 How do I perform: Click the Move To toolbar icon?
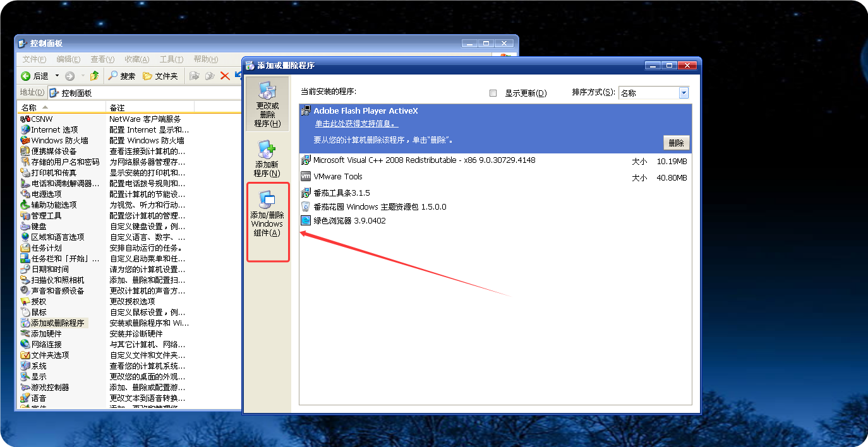[194, 76]
